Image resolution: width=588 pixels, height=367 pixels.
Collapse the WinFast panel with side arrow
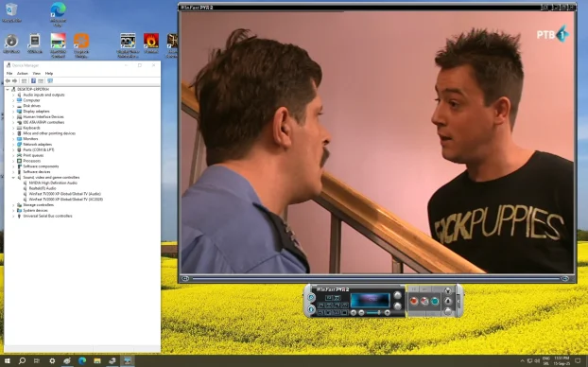(458, 301)
